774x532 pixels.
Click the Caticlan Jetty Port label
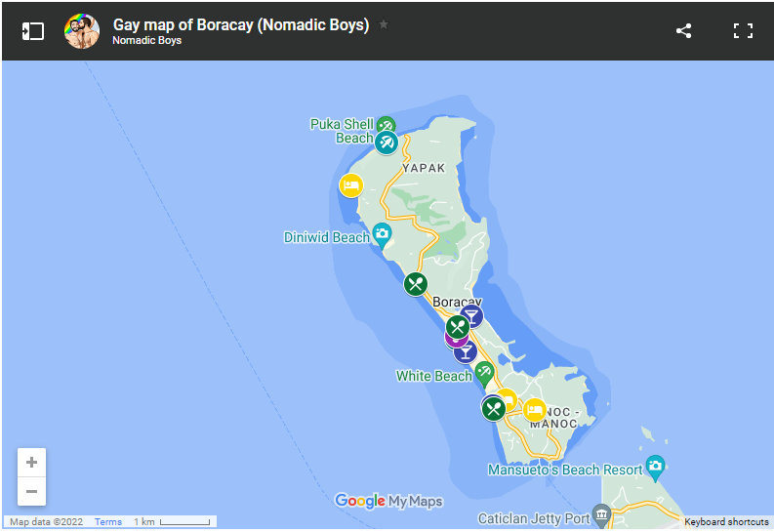pos(534,518)
